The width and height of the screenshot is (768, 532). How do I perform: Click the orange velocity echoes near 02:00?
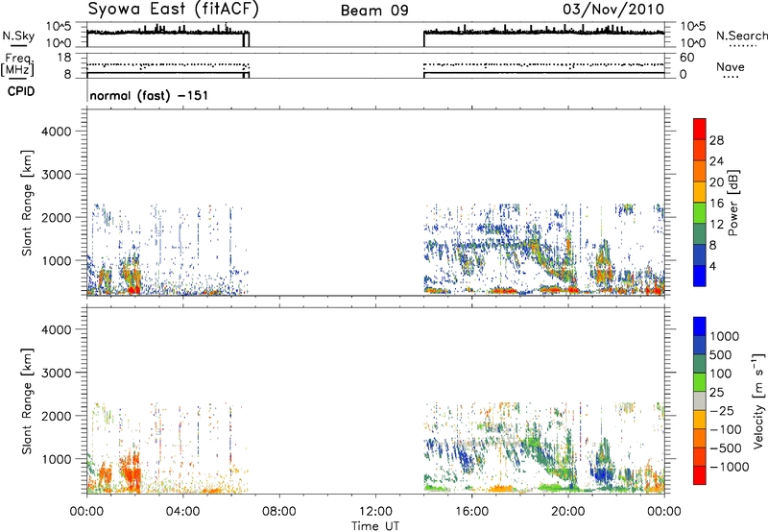pos(132,472)
